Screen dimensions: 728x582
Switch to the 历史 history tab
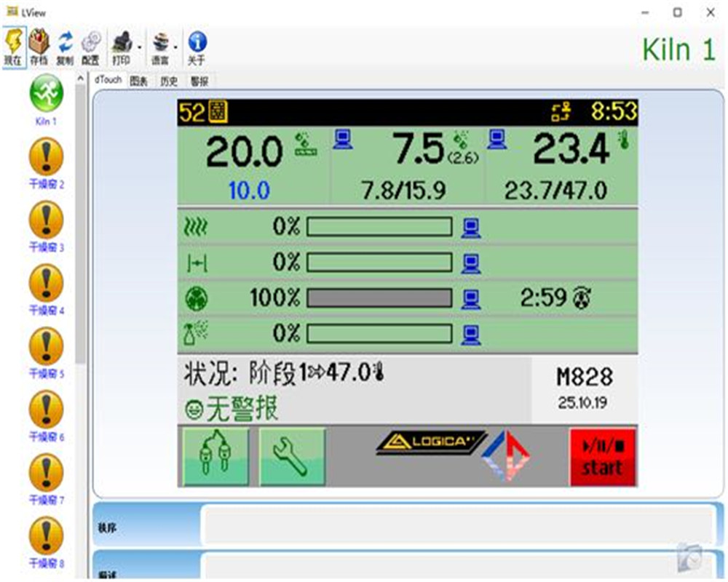pyautogui.click(x=169, y=81)
